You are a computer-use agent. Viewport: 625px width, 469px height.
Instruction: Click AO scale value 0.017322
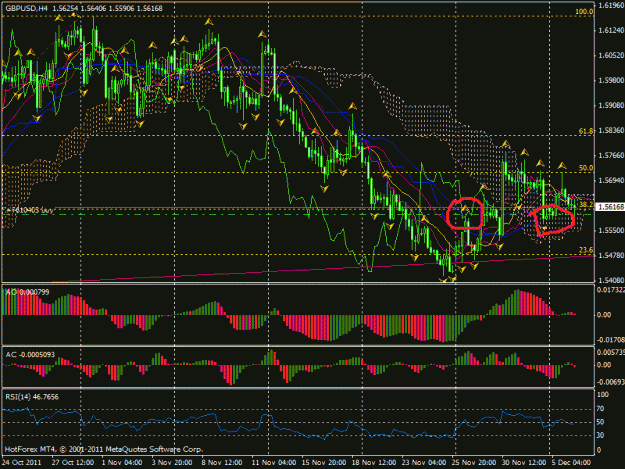[x=611, y=290]
